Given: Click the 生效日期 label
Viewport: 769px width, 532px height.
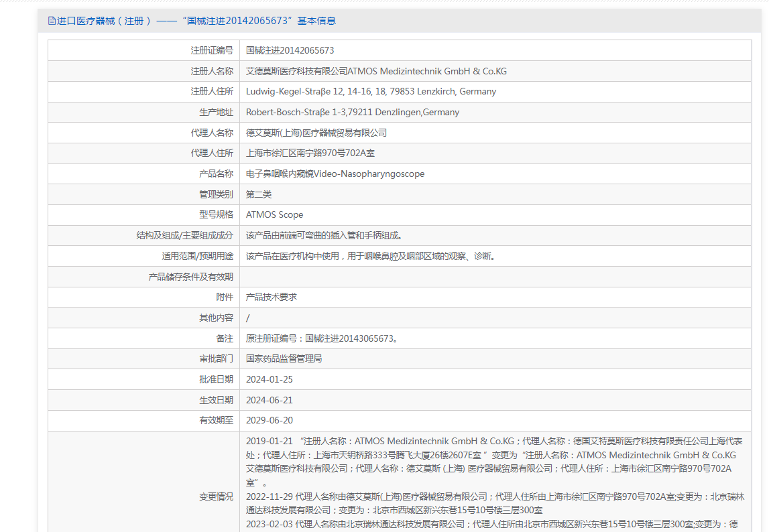Looking at the screenshot, I should point(217,400).
